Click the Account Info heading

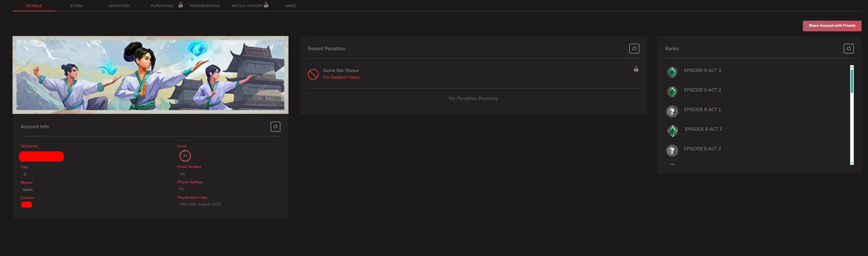pyautogui.click(x=35, y=126)
